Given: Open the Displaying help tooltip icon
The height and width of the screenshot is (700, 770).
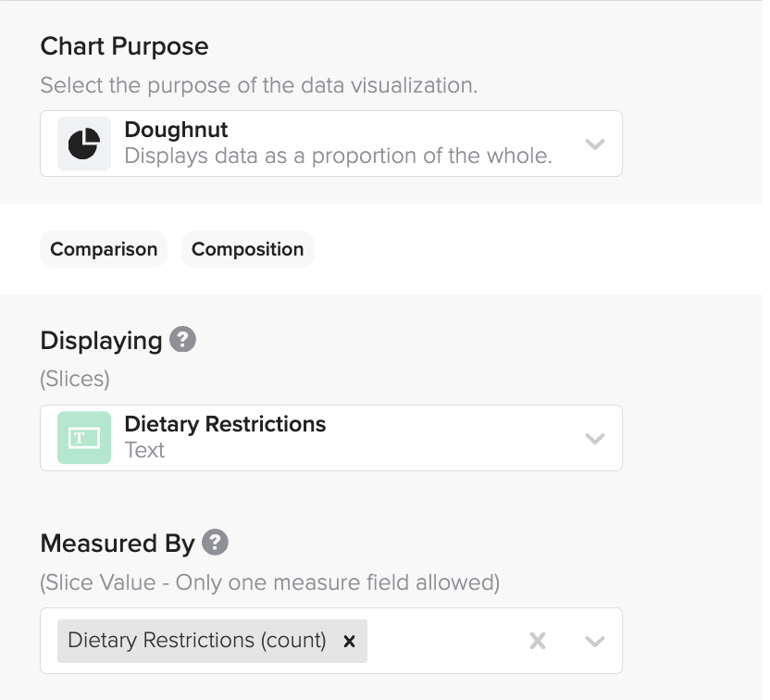Looking at the screenshot, I should pos(181,339).
